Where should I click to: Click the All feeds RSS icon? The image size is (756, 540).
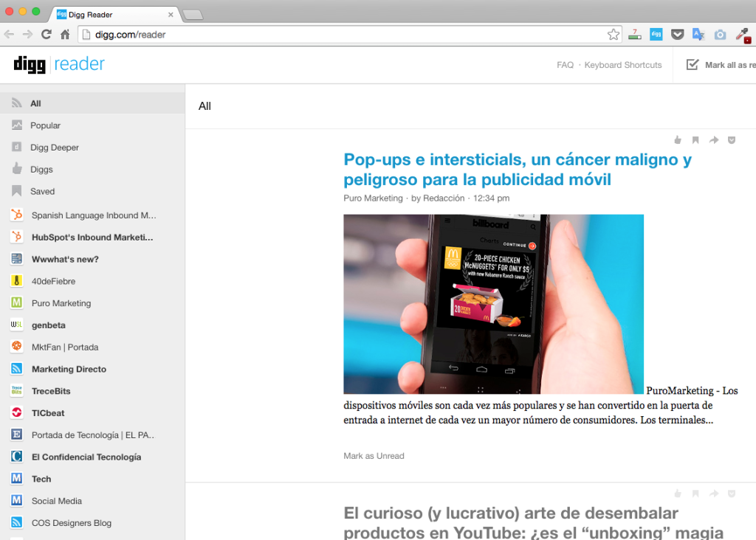pyautogui.click(x=17, y=103)
